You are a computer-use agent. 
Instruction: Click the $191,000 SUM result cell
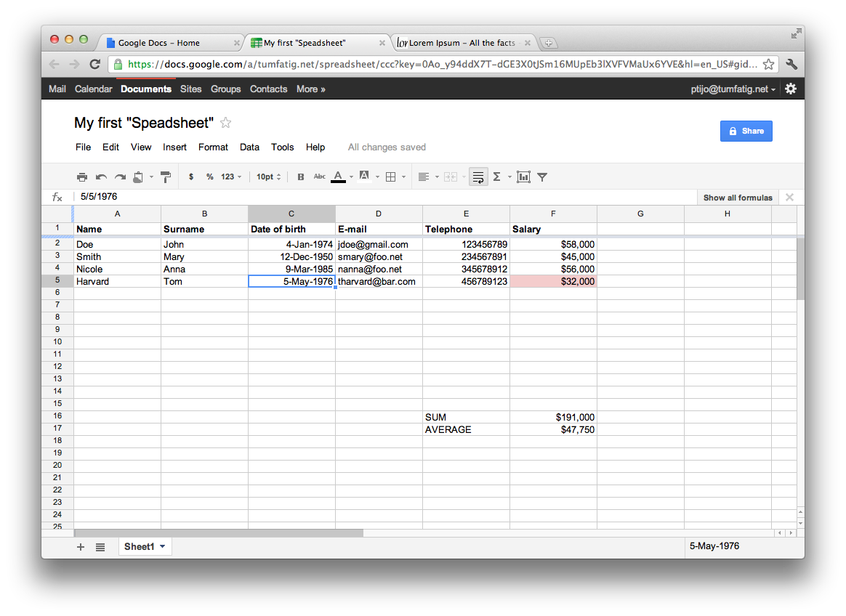click(553, 417)
